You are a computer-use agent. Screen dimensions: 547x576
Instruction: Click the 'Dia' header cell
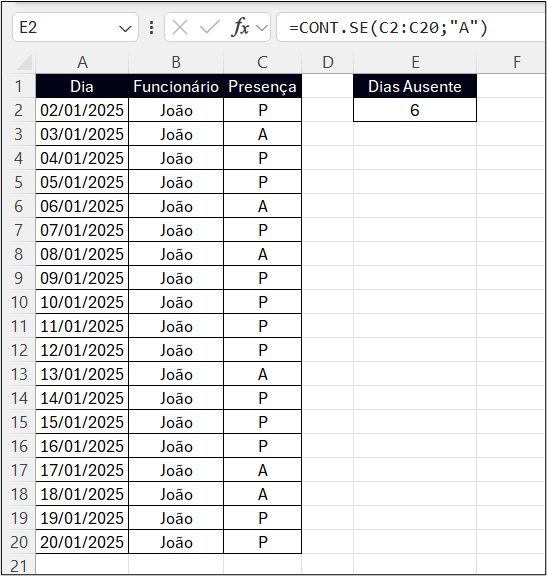coord(82,86)
